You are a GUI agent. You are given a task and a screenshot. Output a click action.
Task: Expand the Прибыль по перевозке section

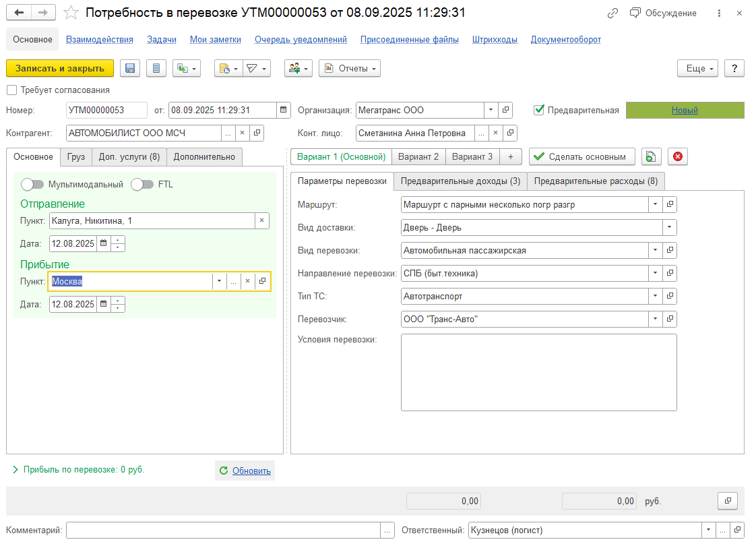point(15,470)
